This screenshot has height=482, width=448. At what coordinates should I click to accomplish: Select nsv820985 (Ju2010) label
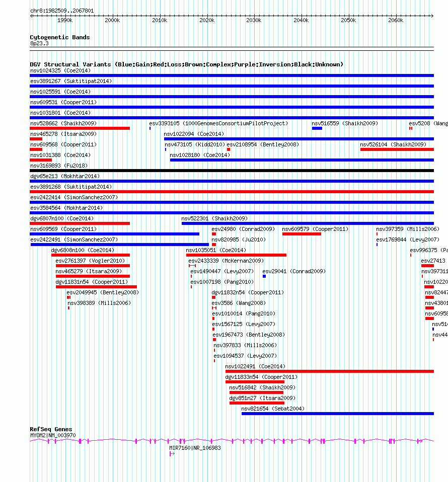(x=239, y=240)
